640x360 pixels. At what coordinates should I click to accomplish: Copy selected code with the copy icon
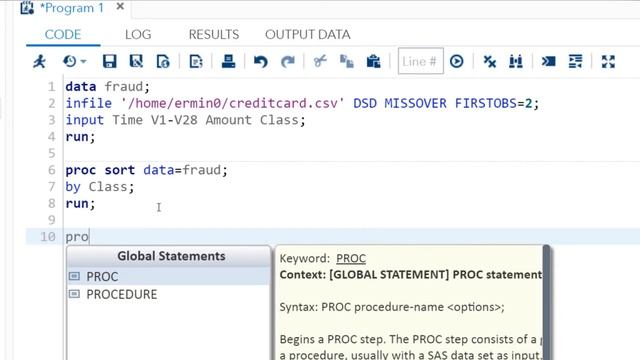(347, 62)
